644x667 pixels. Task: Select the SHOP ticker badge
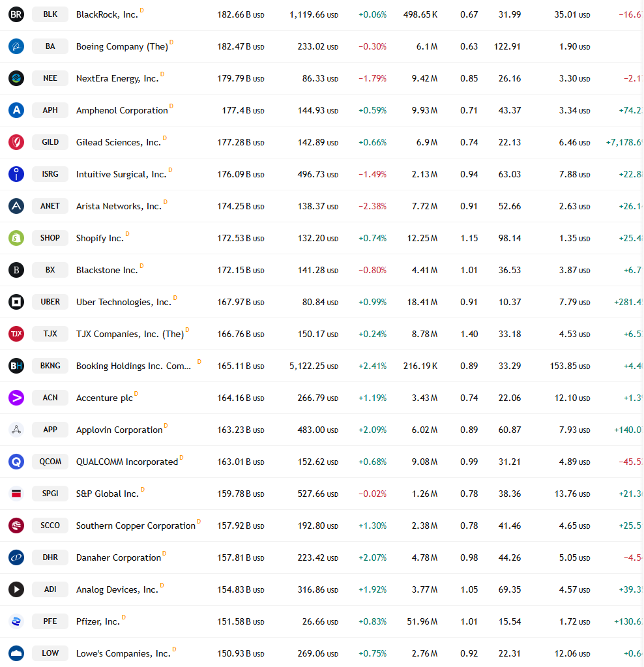(50, 238)
